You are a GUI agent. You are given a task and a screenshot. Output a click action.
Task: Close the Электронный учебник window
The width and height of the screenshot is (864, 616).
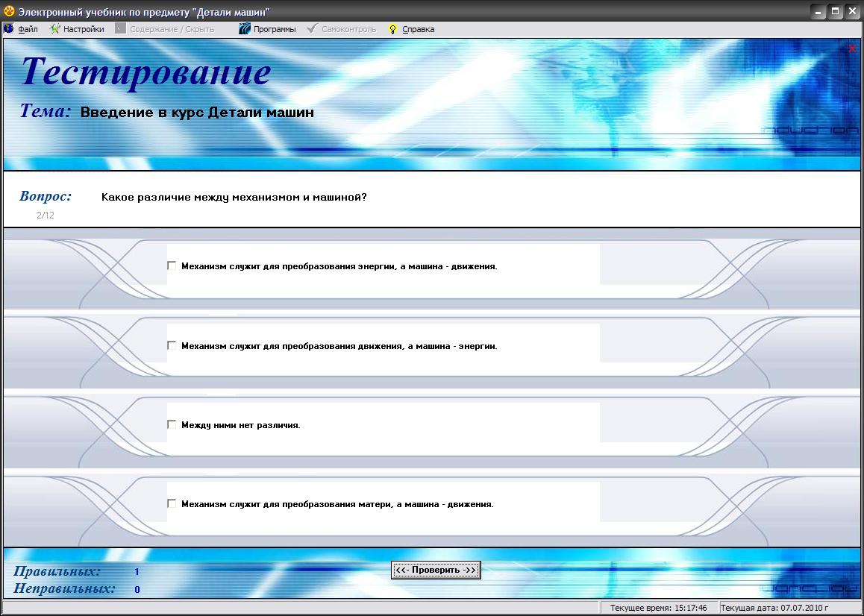tap(852, 12)
